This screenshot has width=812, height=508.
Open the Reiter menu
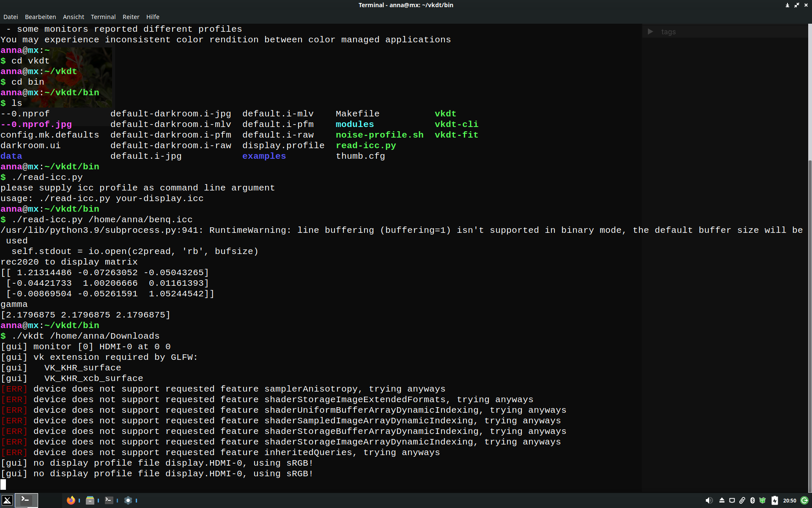(131, 17)
